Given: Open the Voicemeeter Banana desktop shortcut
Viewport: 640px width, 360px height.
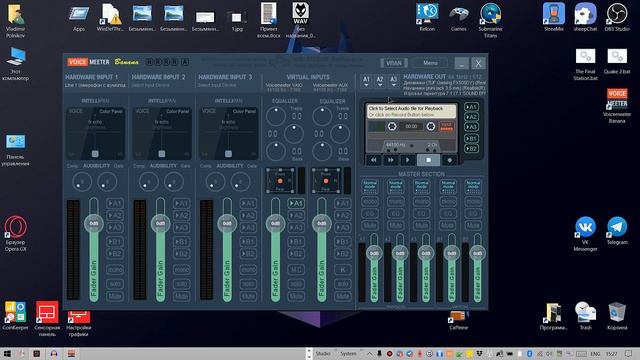Looking at the screenshot, I should pyautogui.click(x=617, y=105).
